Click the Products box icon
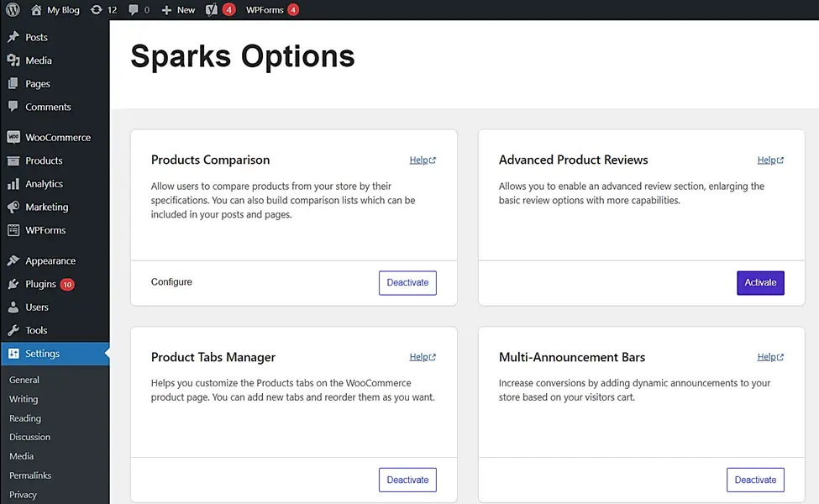 [x=13, y=160]
